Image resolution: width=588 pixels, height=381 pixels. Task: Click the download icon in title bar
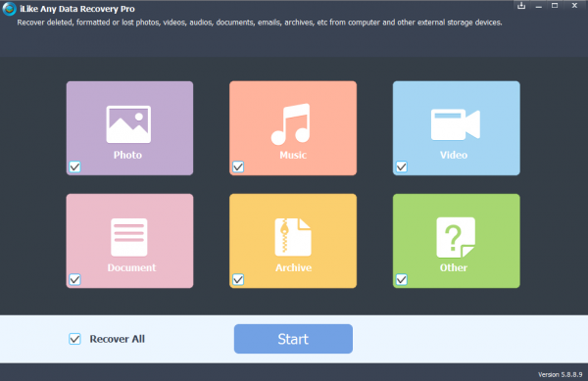pos(521,6)
